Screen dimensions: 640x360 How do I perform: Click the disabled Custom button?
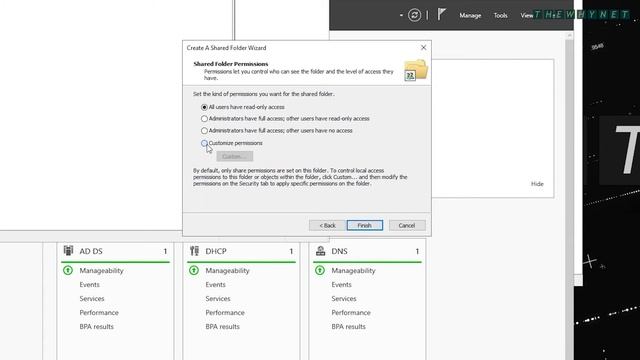(235, 156)
